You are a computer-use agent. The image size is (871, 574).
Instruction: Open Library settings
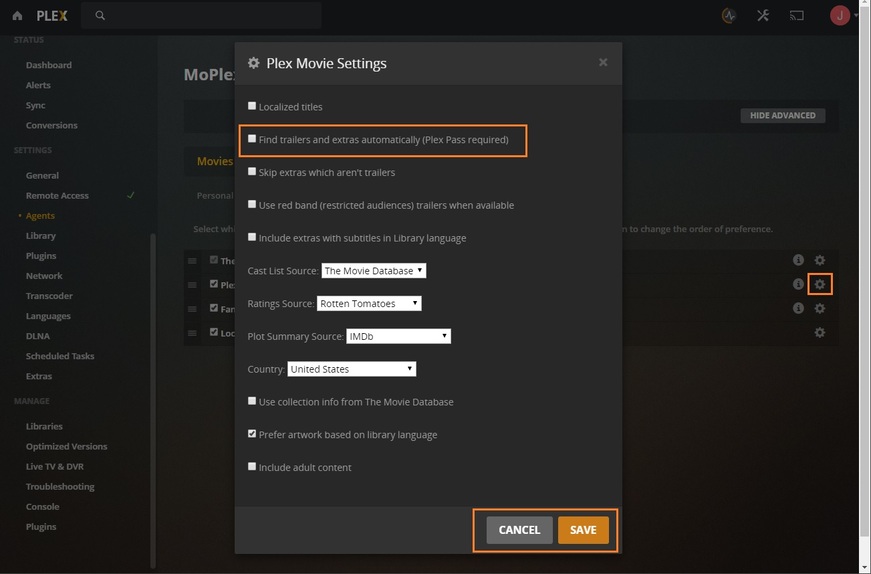[x=41, y=235]
